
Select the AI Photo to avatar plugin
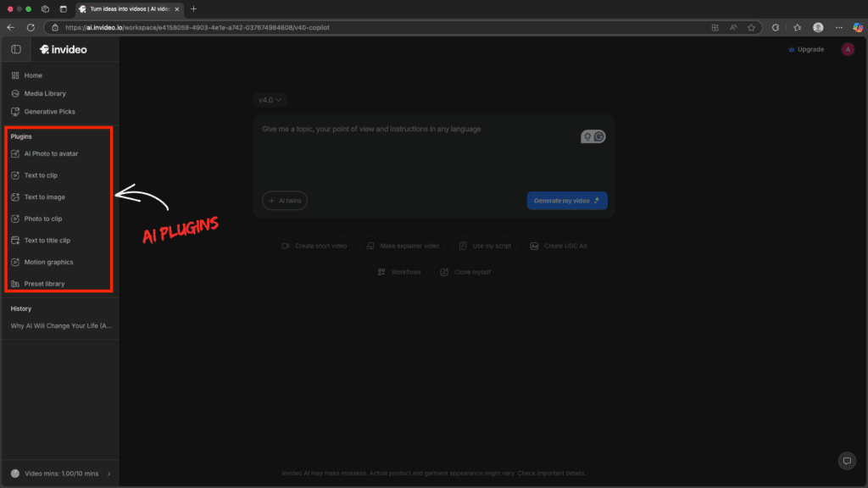[x=48, y=153]
